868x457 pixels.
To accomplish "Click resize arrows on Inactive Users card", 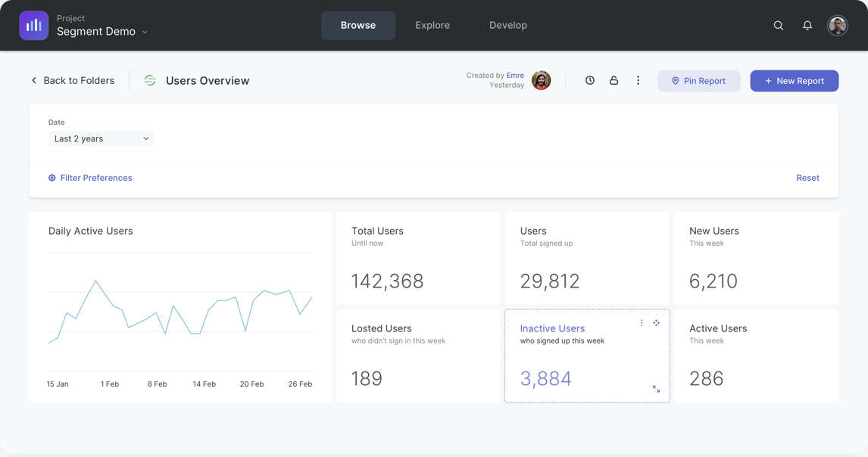I will point(656,389).
